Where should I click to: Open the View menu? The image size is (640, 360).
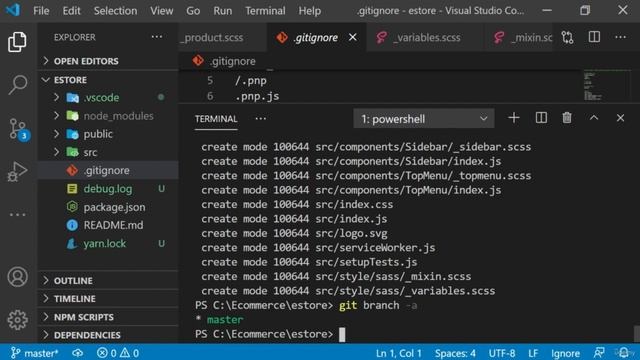pyautogui.click(x=161, y=11)
